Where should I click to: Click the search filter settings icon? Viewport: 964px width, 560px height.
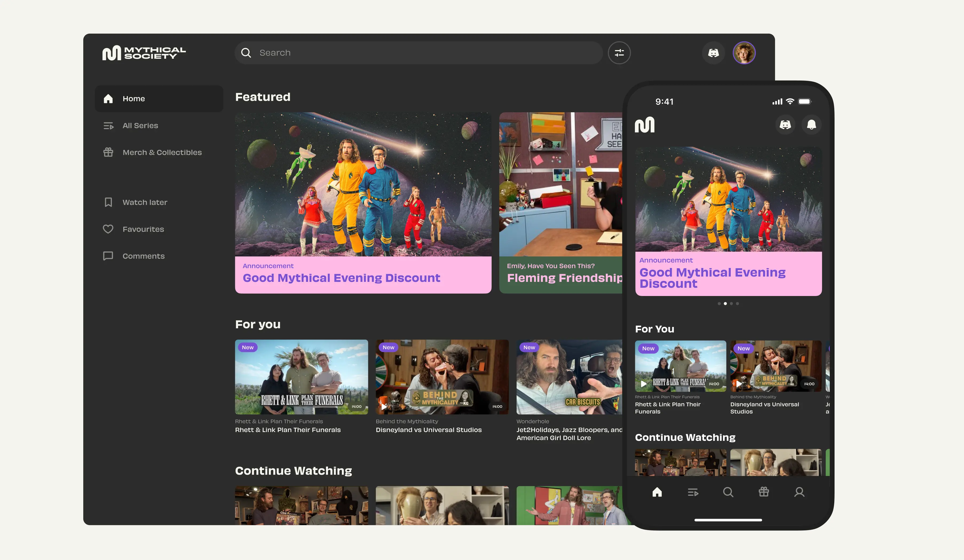(619, 53)
